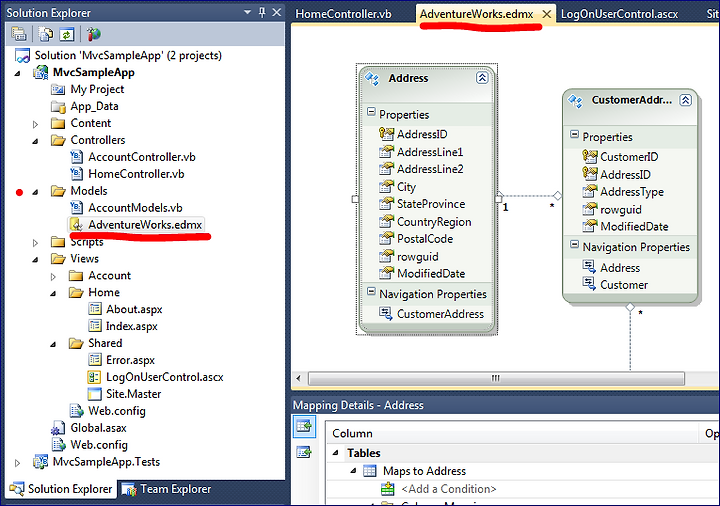Collapse the Address entity shape
This screenshot has width=720, height=506.
pos(482,78)
